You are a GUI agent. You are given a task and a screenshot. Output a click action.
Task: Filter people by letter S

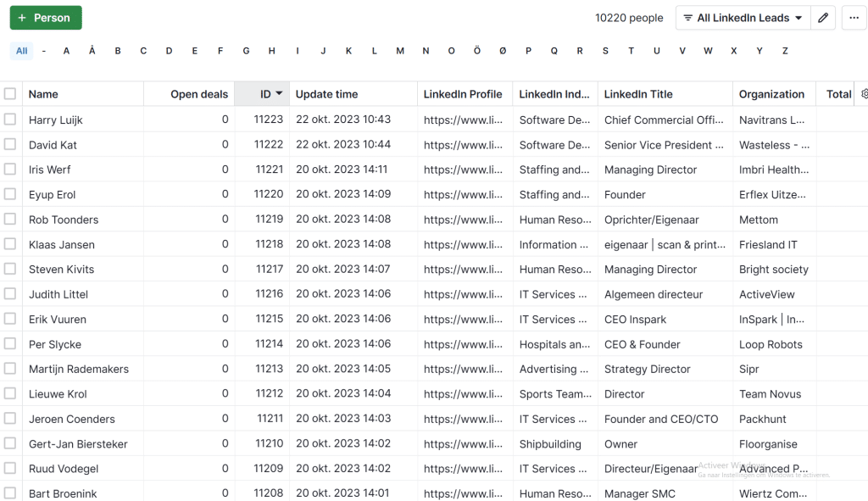pos(605,51)
